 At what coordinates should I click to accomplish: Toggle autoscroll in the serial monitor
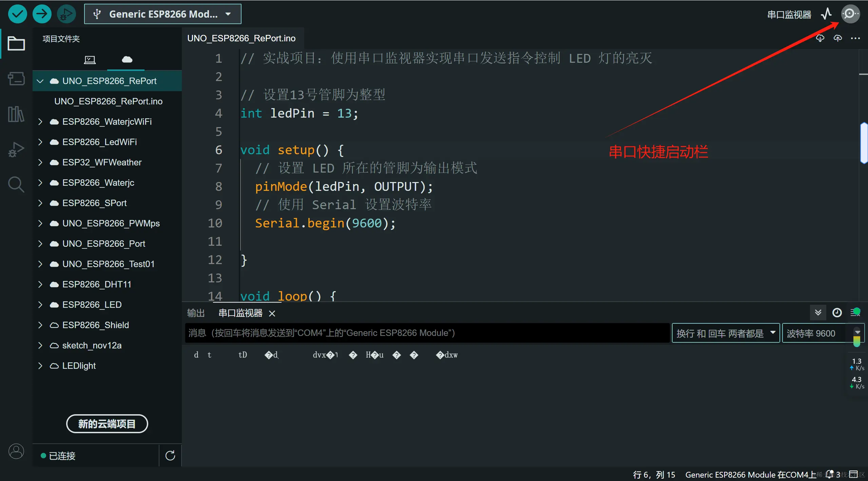click(x=818, y=313)
